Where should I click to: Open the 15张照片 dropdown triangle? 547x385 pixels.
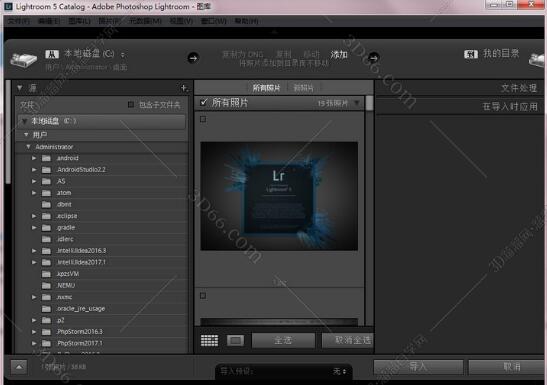(x=357, y=103)
